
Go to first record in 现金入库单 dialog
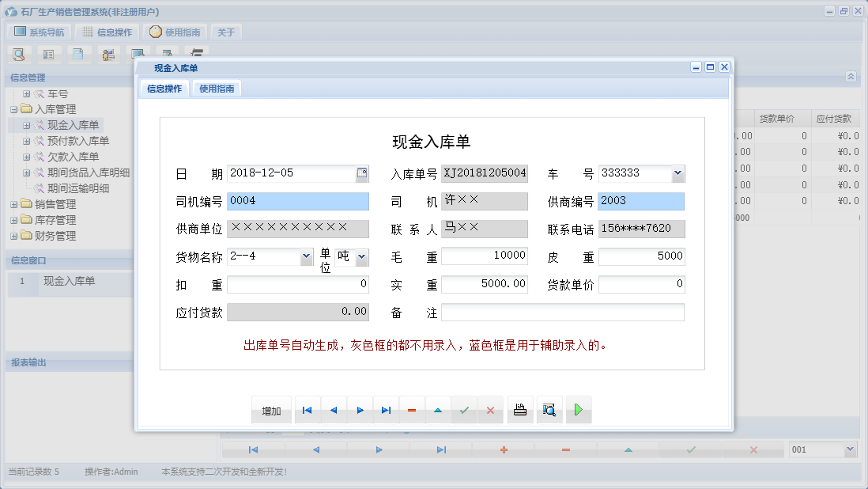click(308, 410)
